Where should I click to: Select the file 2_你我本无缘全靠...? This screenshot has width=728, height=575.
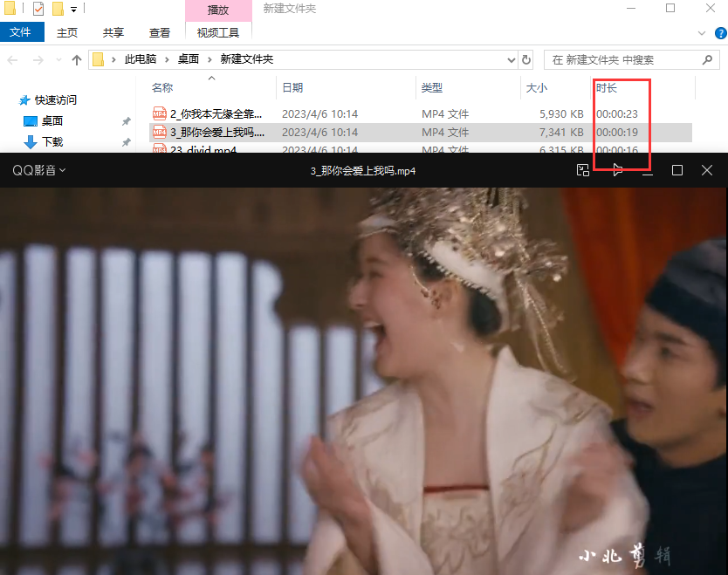coord(216,113)
